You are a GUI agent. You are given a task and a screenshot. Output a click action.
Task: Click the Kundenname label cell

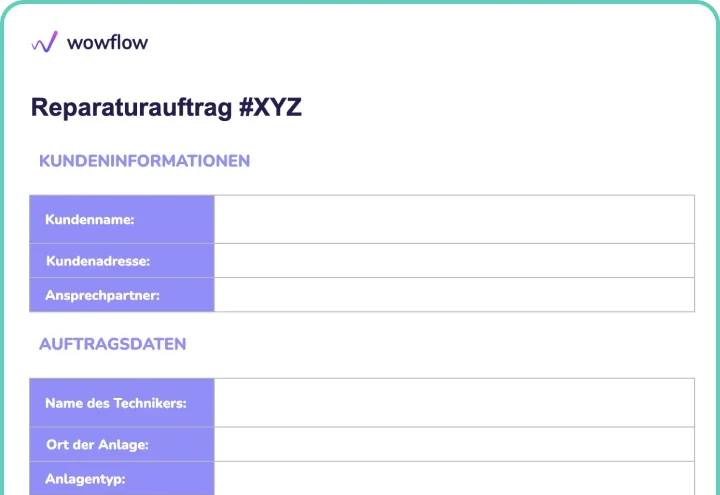tap(122, 219)
